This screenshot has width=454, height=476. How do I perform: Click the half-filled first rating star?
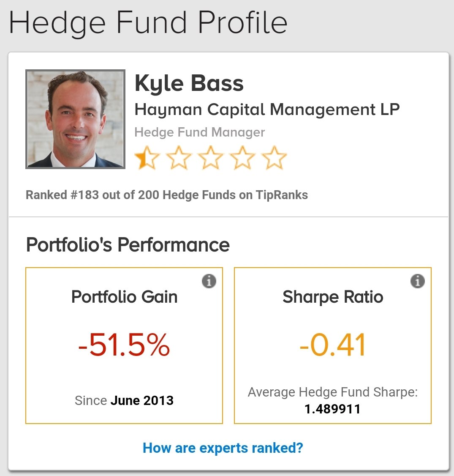click(x=147, y=158)
